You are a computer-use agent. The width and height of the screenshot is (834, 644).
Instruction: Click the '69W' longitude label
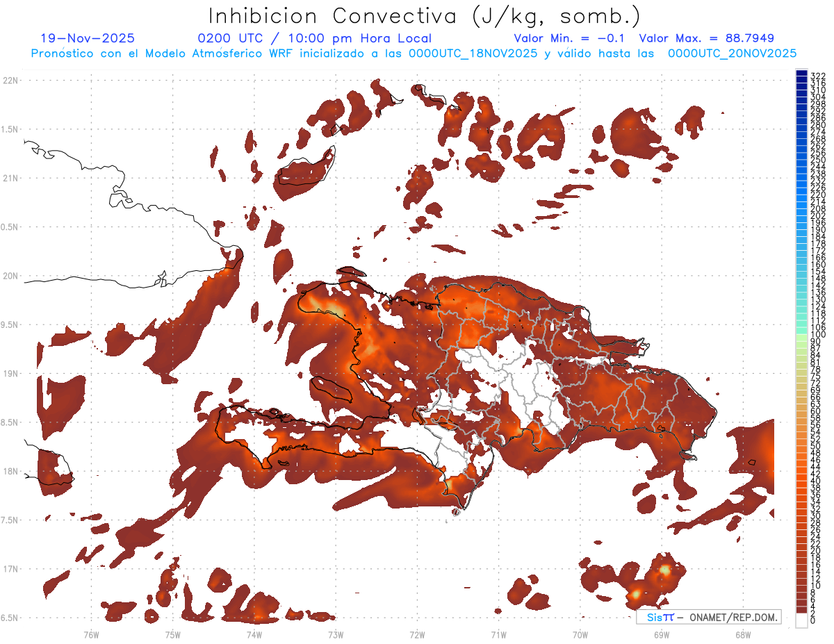pyautogui.click(x=662, y=635)
